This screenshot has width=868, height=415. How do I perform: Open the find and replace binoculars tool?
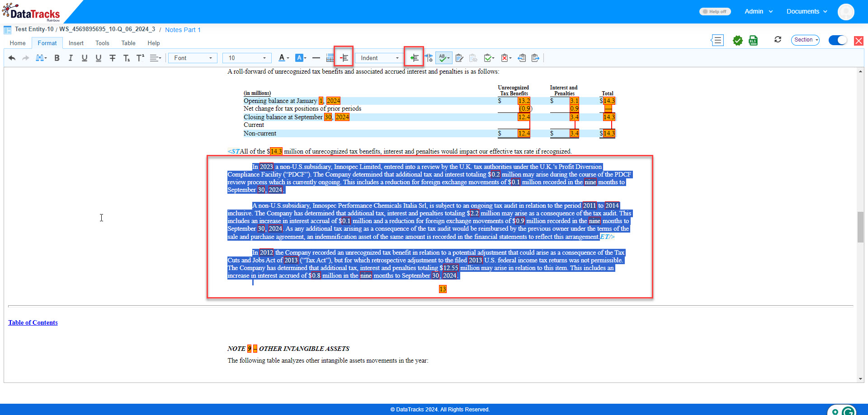(41, 58)
